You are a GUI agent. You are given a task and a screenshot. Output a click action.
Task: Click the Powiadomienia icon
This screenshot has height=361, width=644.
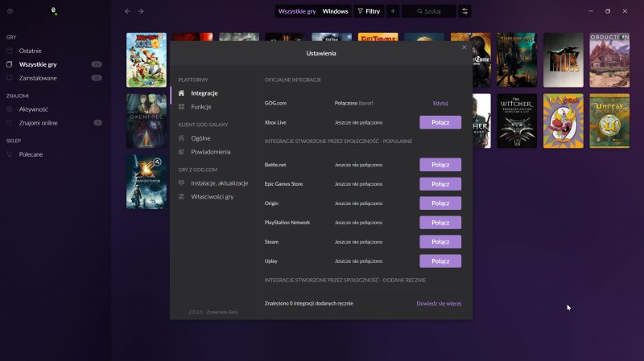pyautogui.click(x=181, y=152)
